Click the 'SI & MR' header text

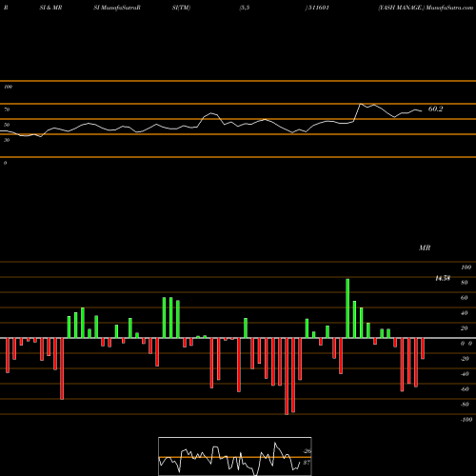(50, 8)
